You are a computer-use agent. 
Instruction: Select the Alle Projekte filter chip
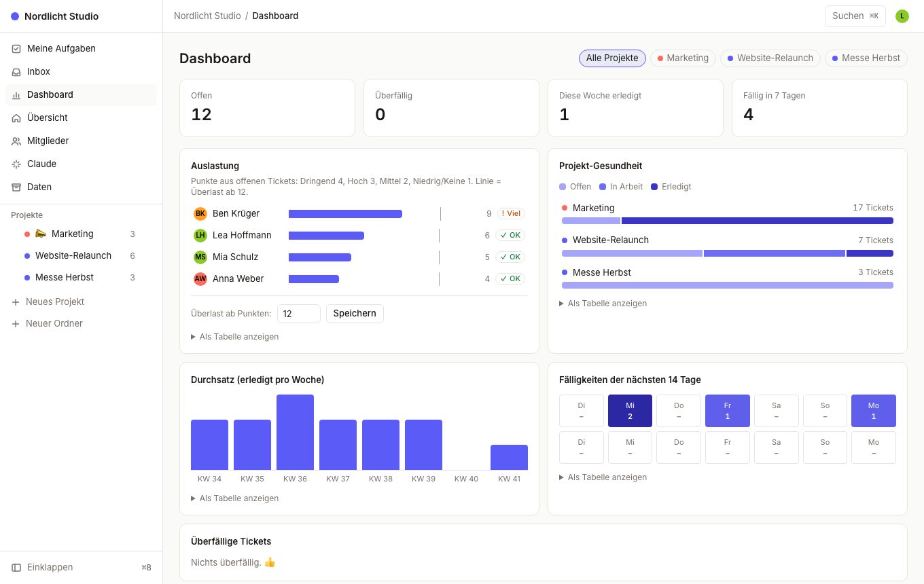[x=612, y=58]
